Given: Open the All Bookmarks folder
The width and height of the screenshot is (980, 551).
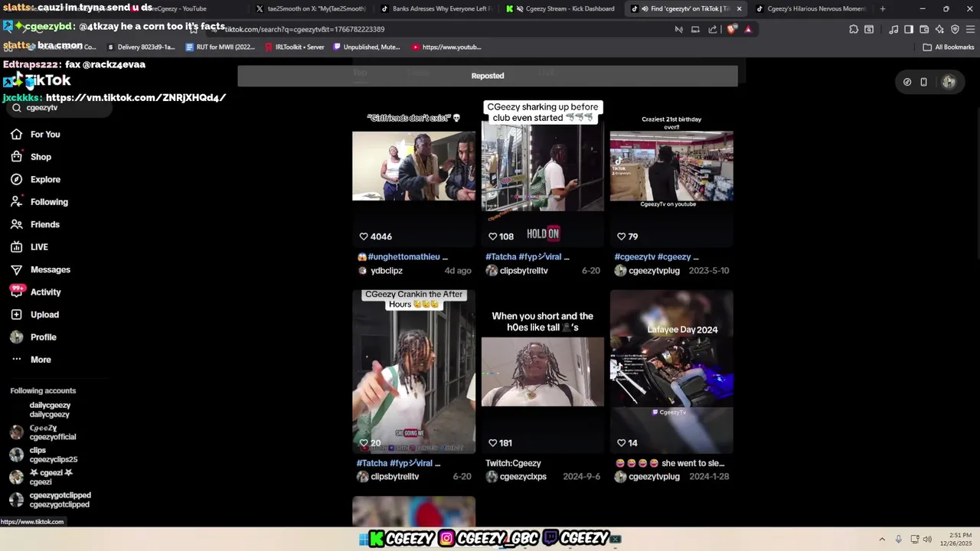Looking at the screenshot, I should click(x=949, y=47).
